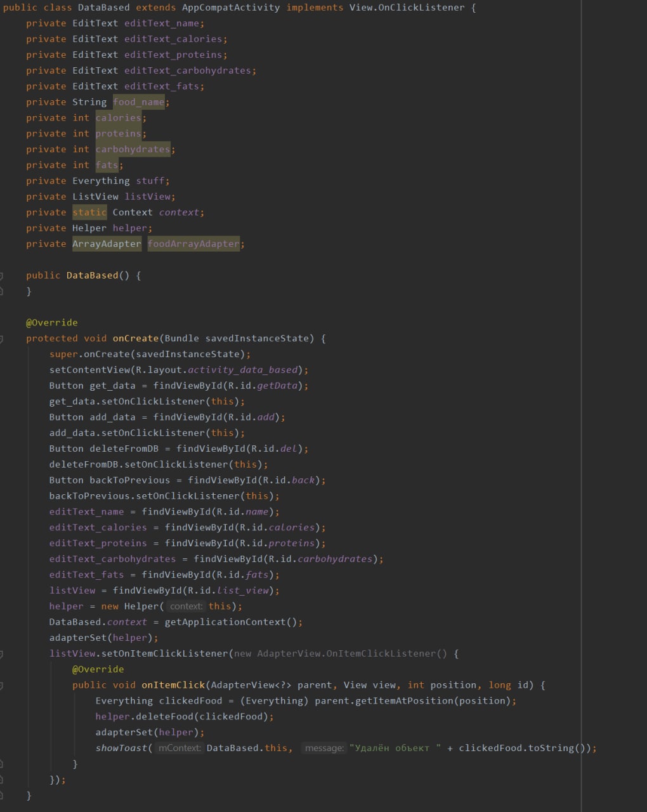647x812 pixels.
Task: Click highlighted 'proteins' in private int declaration
Action: point(119,134)
